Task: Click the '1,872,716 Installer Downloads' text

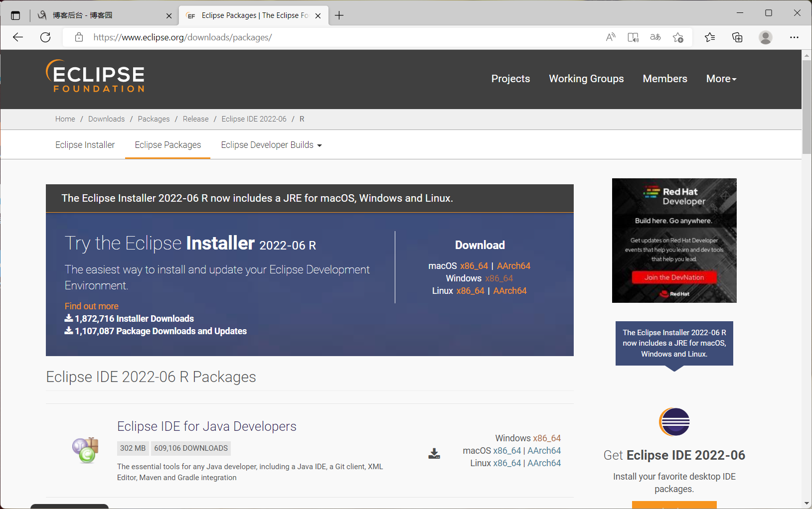Action: [135, 319]
